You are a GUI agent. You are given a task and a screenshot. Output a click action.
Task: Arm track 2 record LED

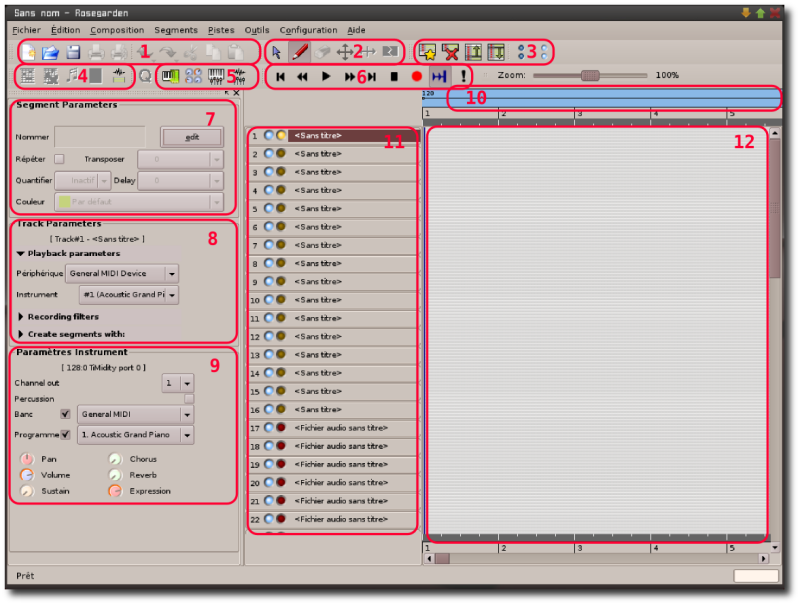[281, 154]
